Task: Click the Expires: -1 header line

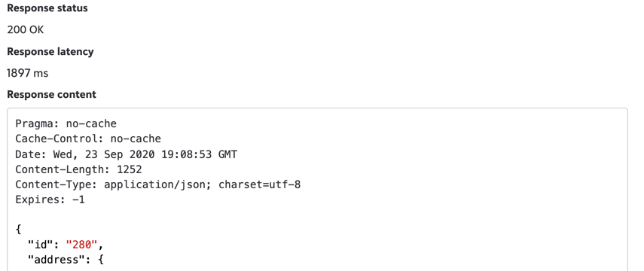Action: click(50, 200)
